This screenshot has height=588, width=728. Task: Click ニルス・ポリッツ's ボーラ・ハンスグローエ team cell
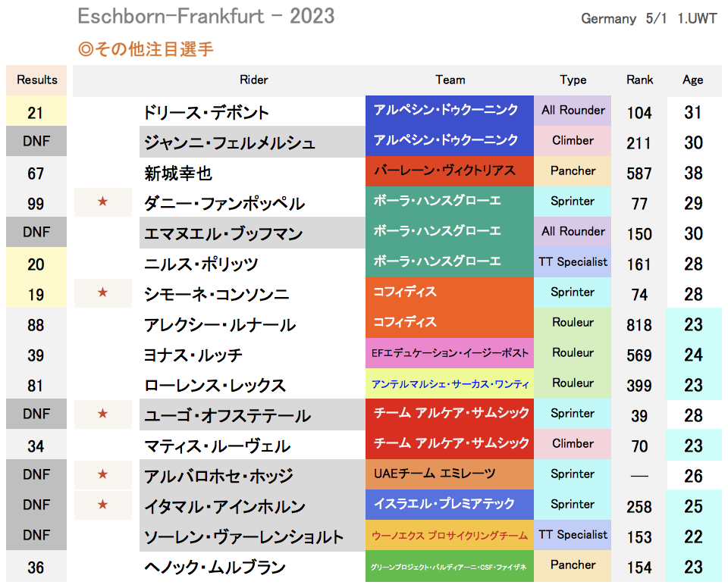tap(450, 262)
